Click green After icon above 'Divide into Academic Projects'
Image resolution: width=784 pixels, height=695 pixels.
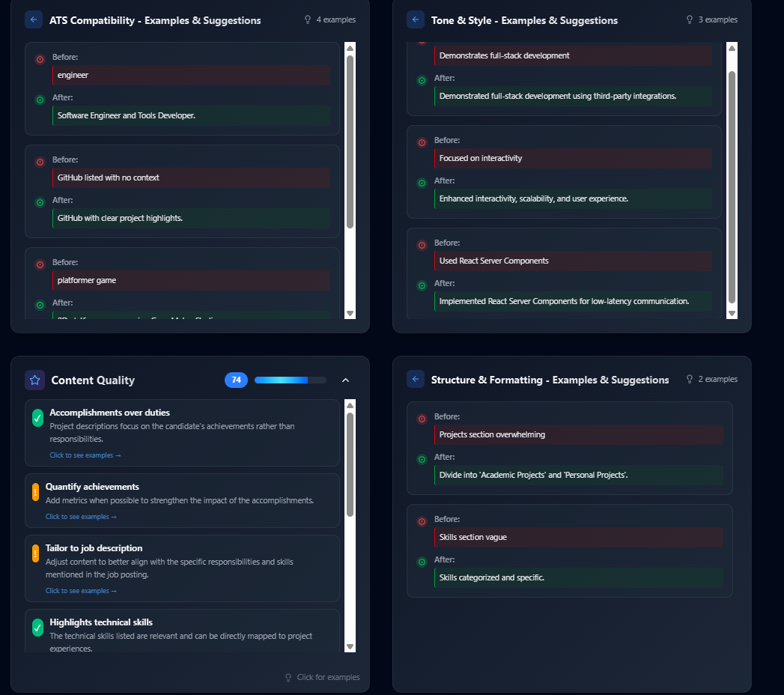click(422, 460)
